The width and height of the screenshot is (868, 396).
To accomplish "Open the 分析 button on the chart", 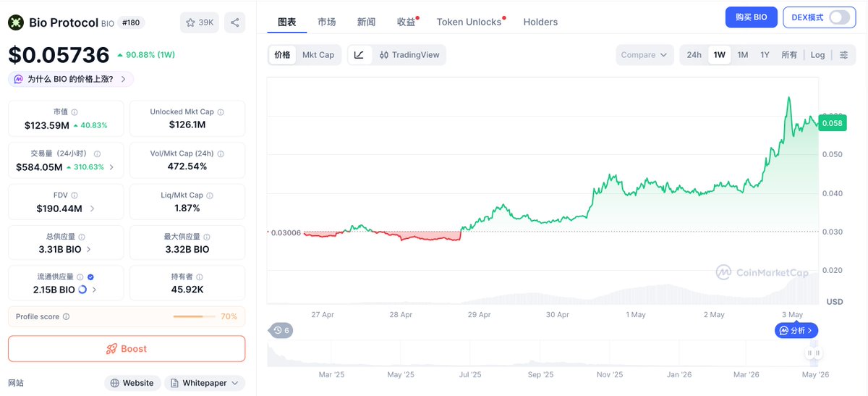I will coord(796,331).
